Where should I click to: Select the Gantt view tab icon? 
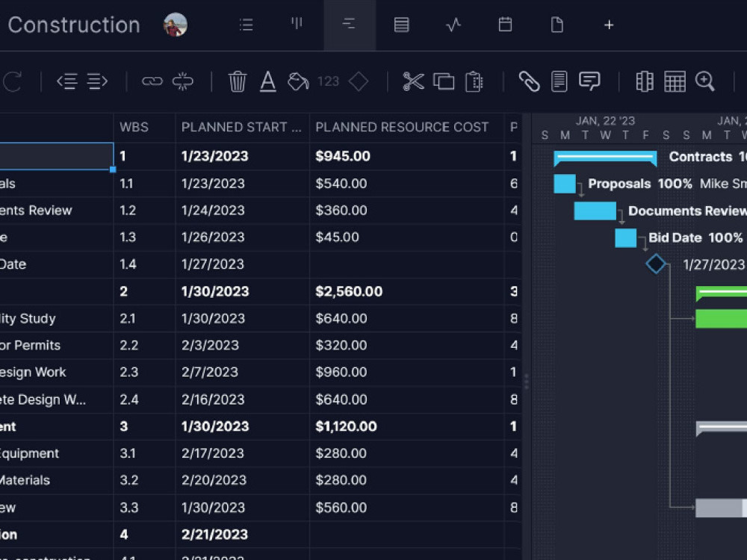pos(349,24)
